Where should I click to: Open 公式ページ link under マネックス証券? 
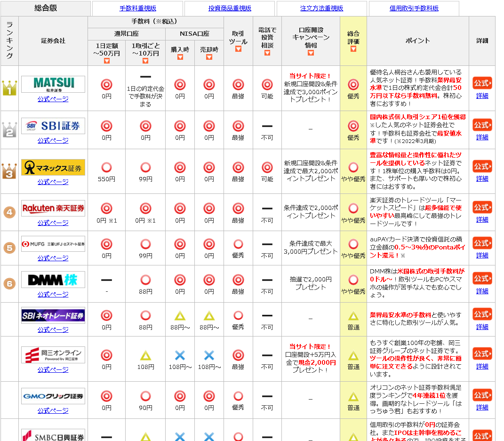coord(53,182)
